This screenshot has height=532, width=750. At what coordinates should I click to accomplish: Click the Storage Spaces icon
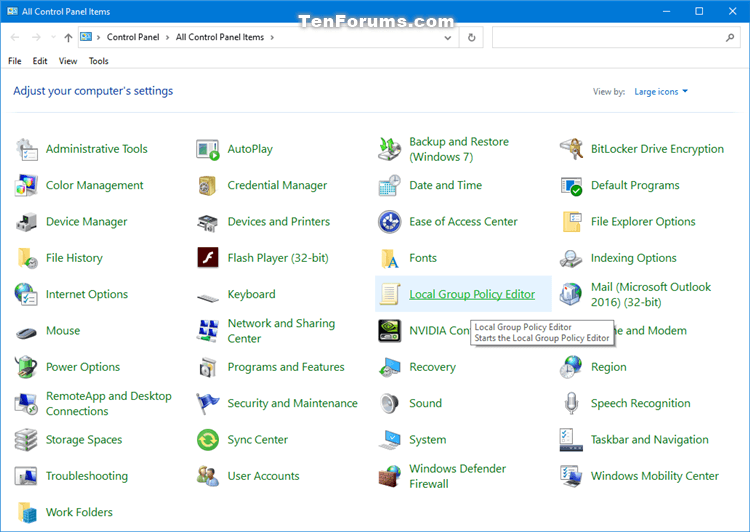(x=26, y=440)
